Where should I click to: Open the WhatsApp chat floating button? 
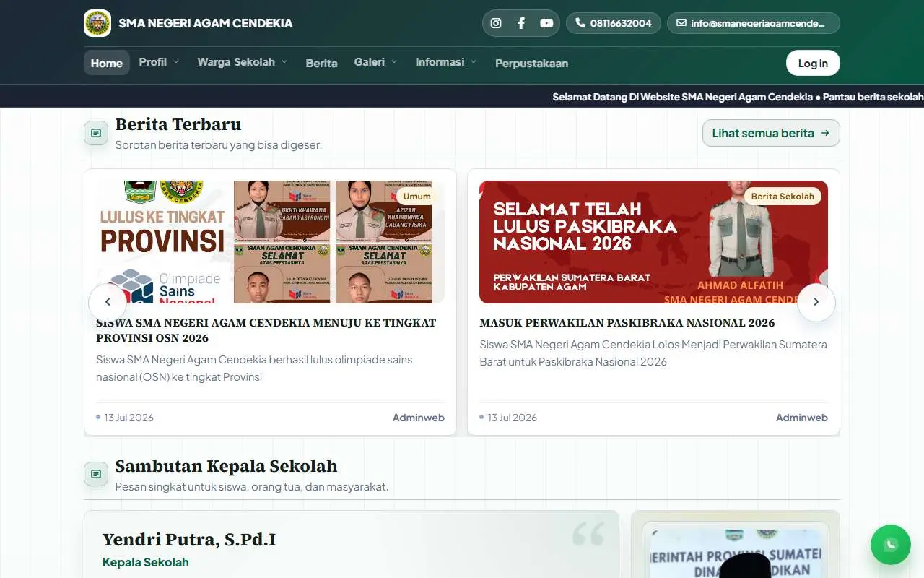(x=891, y=545)
